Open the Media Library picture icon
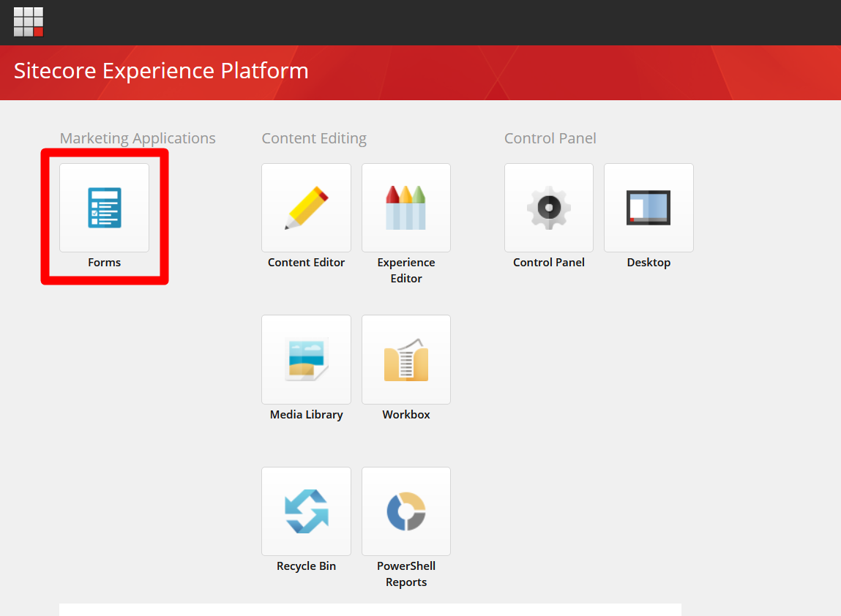 tap(306, 359)
